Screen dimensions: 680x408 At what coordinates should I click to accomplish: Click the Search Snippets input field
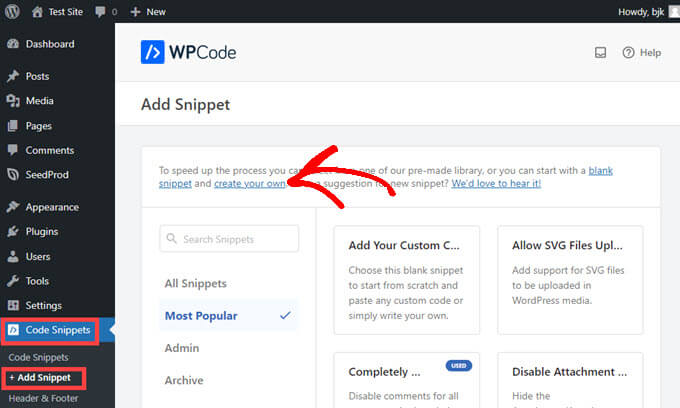pyautogui.click(x=229, y=239)
